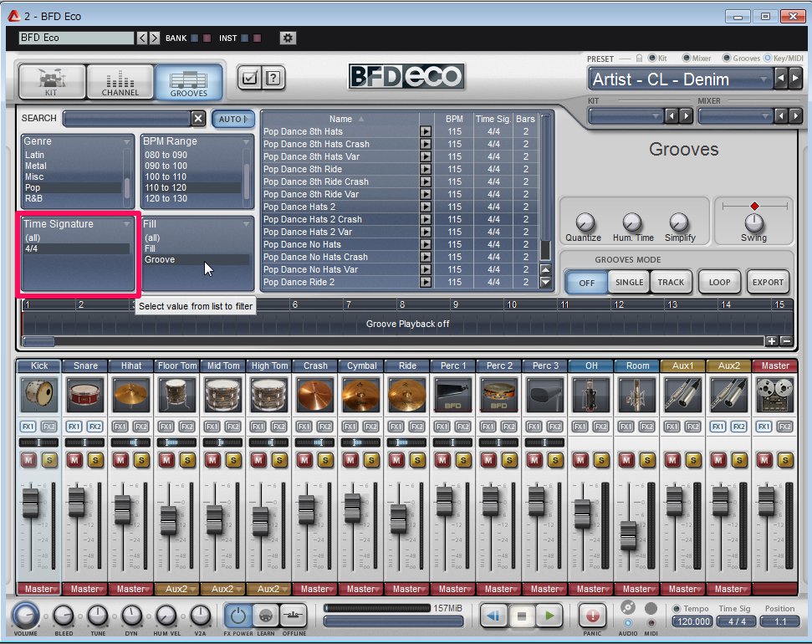Set Grooves Mode to SINGLE
The width and height of the screenshot is (812, 644).
pos(629,283)
